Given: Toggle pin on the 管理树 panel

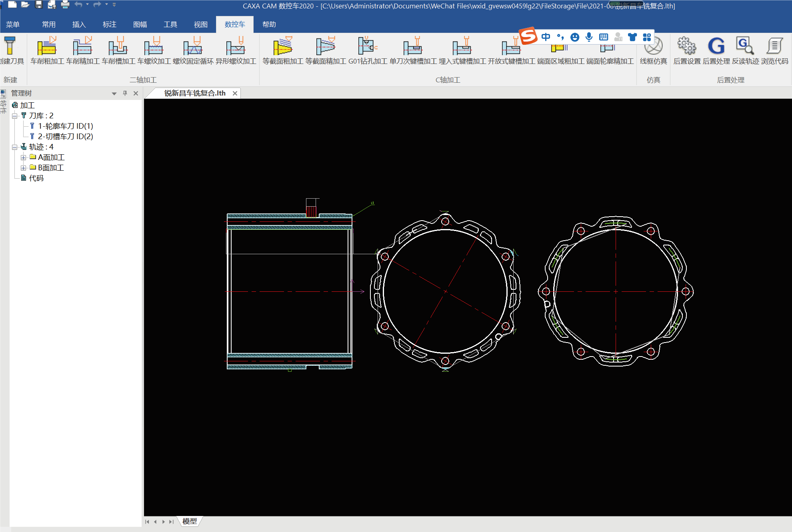Looking at the screenshot, I should [125, 93].
